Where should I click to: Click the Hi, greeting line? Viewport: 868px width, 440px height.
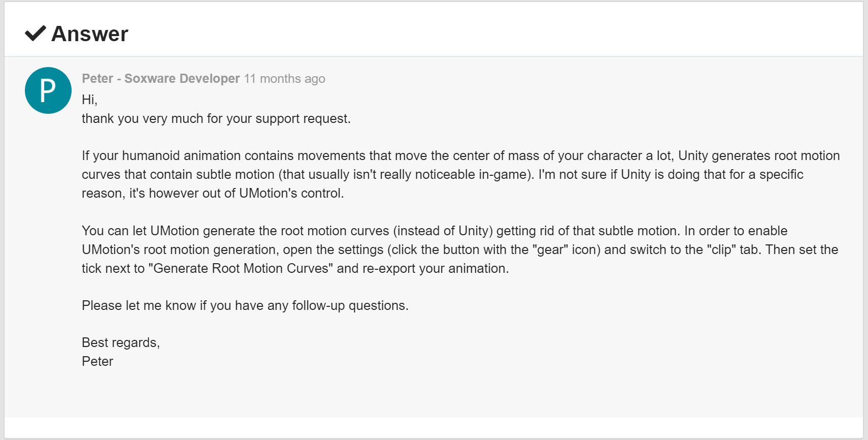point(89,100)
